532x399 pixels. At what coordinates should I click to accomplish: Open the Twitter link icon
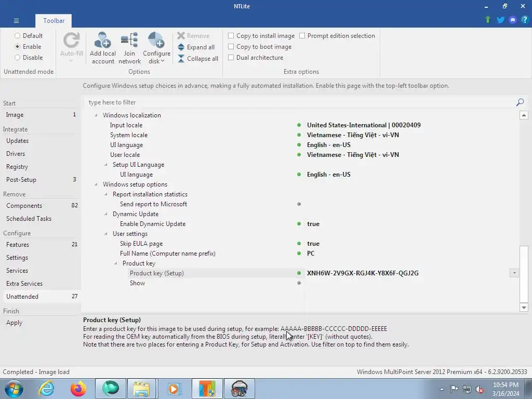click(x=500, y=20)
